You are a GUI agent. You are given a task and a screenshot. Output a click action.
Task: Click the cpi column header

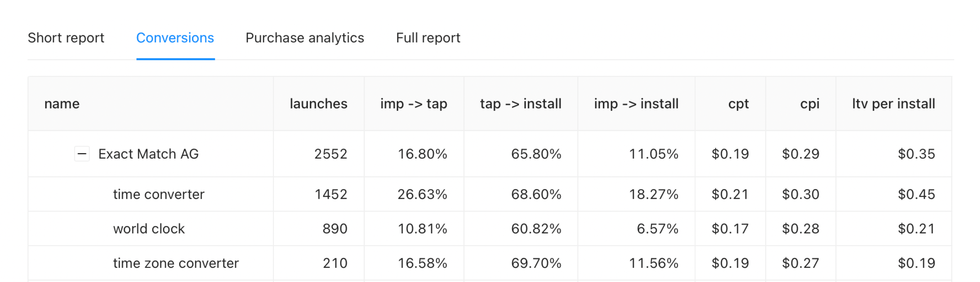click(x=810, y=104)
